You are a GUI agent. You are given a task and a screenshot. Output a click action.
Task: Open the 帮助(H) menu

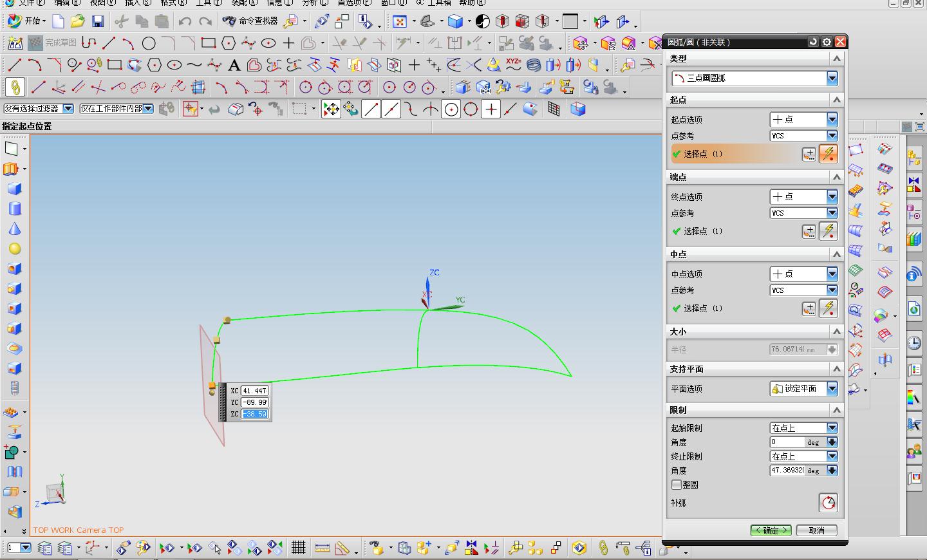click(x=473, y=3)
